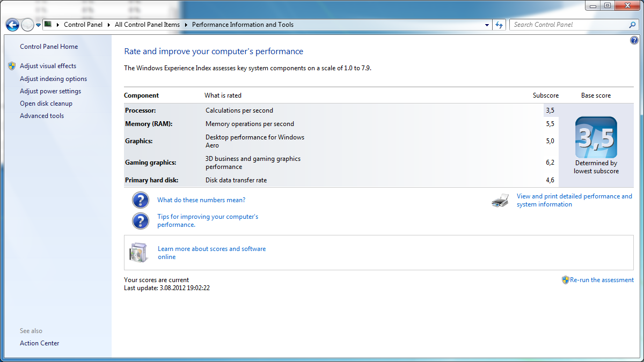Click the search magnifier icon
Screen dimensions: 644x362
coord(632,25)
